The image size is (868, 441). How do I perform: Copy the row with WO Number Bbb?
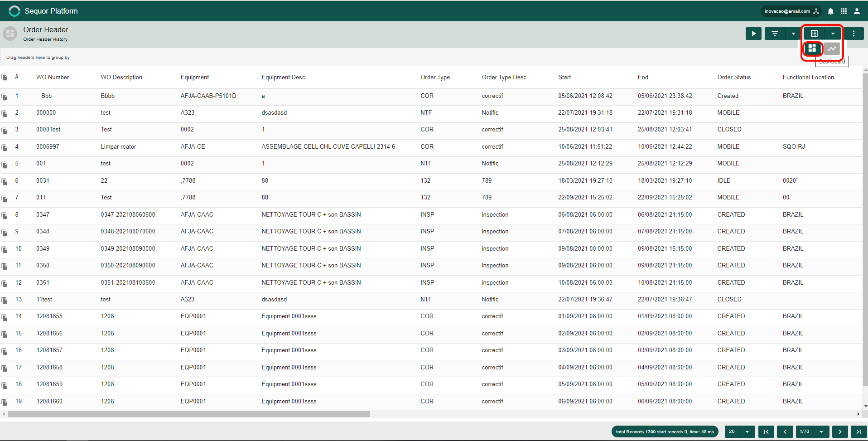pos(5,97)
